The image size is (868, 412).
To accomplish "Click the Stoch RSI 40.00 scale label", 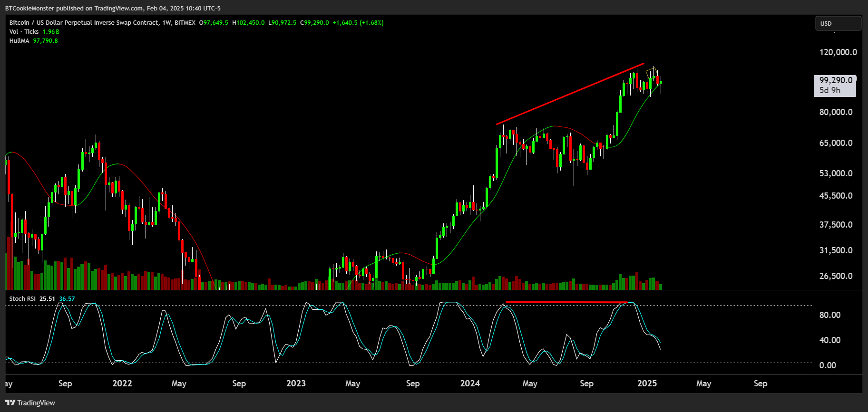I will pos(830,340).
